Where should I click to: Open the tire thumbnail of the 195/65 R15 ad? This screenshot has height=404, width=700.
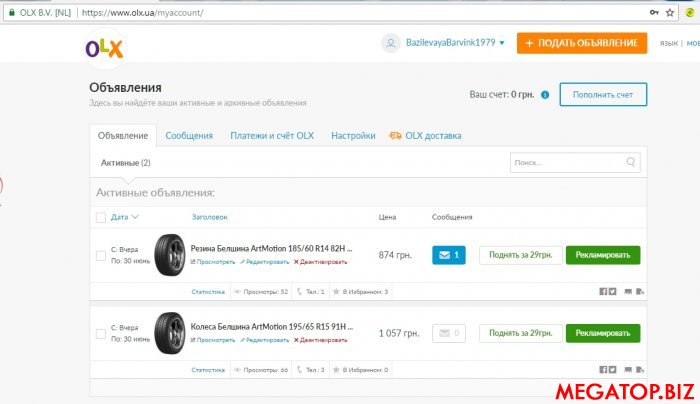point(170,333)
